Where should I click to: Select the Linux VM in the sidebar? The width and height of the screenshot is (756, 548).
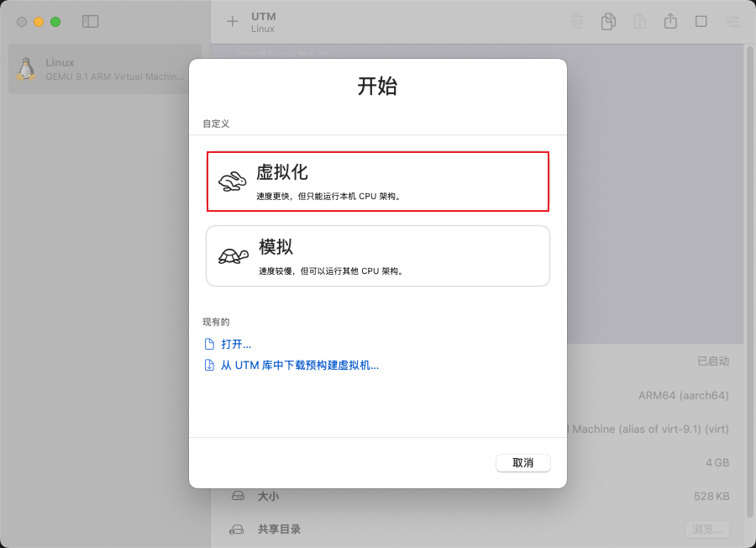[x=101, y=68]
